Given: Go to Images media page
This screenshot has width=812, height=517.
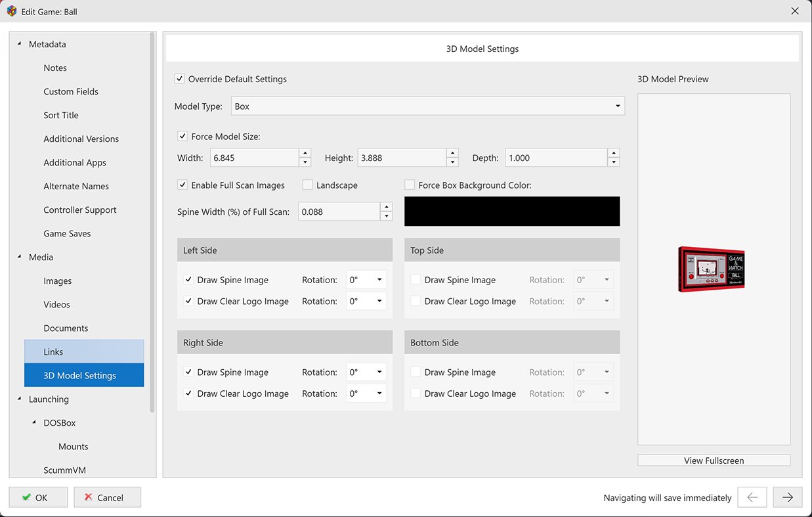Looking at the screenshot, I should click(x=58, y=281).
